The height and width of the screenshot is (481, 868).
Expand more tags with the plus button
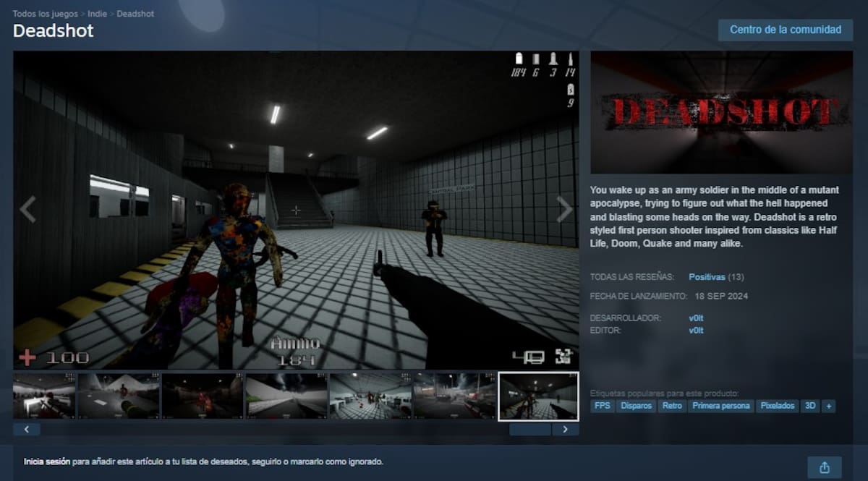coord(828,406)
